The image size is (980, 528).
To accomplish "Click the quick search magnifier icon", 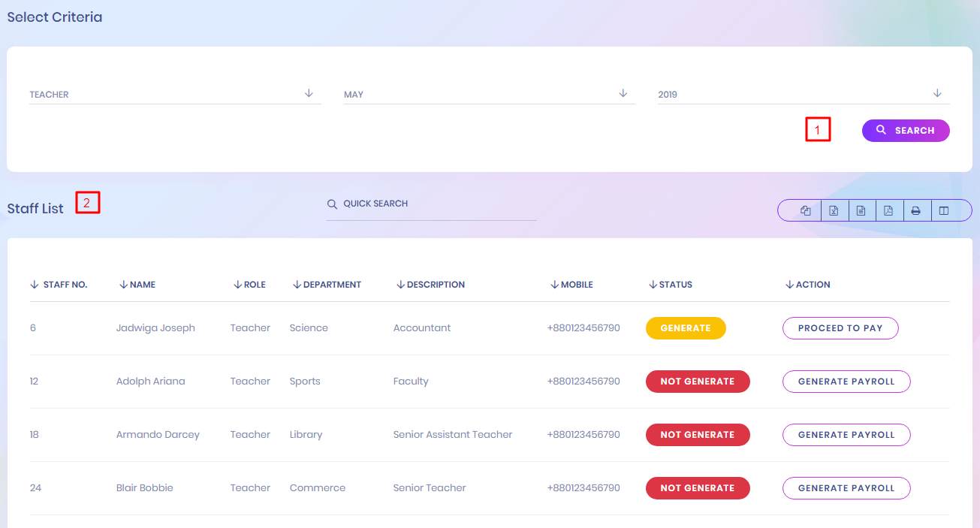I will 332,204.
